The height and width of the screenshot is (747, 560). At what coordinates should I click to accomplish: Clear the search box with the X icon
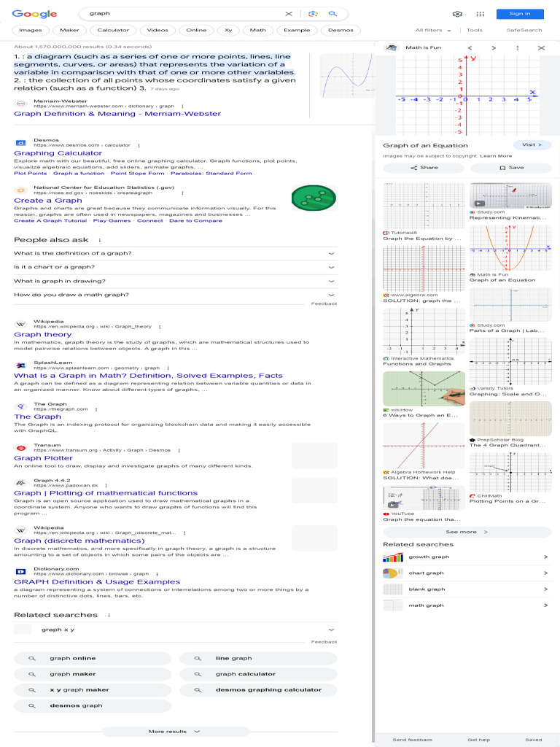[289, 14]
